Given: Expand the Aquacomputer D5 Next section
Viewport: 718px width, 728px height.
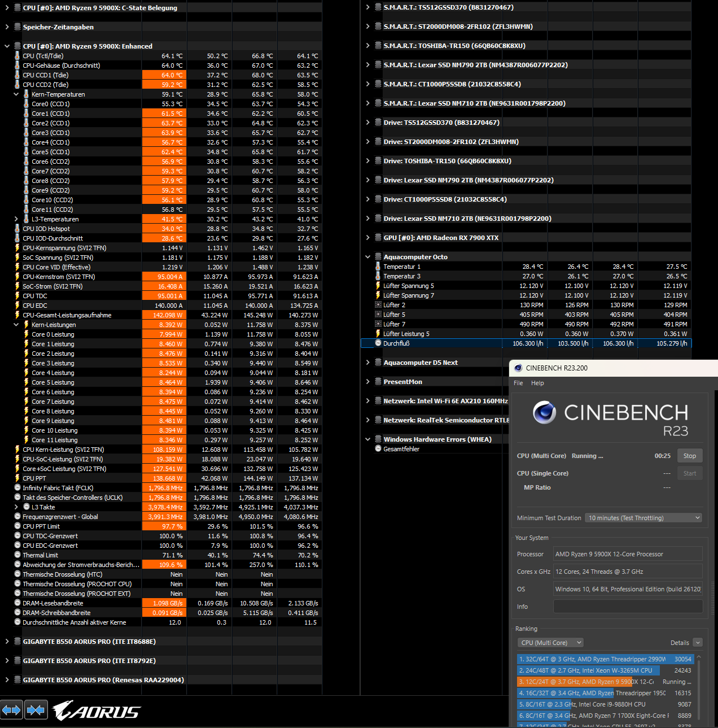Looking at the screenshot, I should tap(367, 363).
